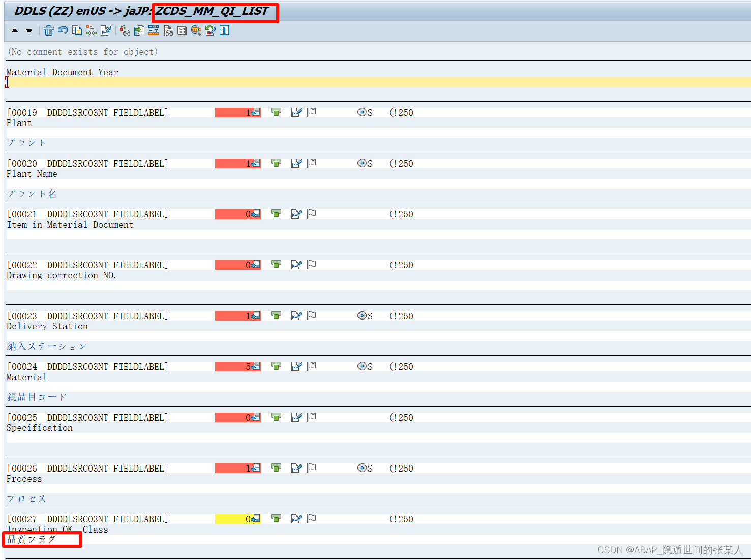Screen dimensions: 751x560
Task: Click source text 'Delivery Station'
Action: 47,326
